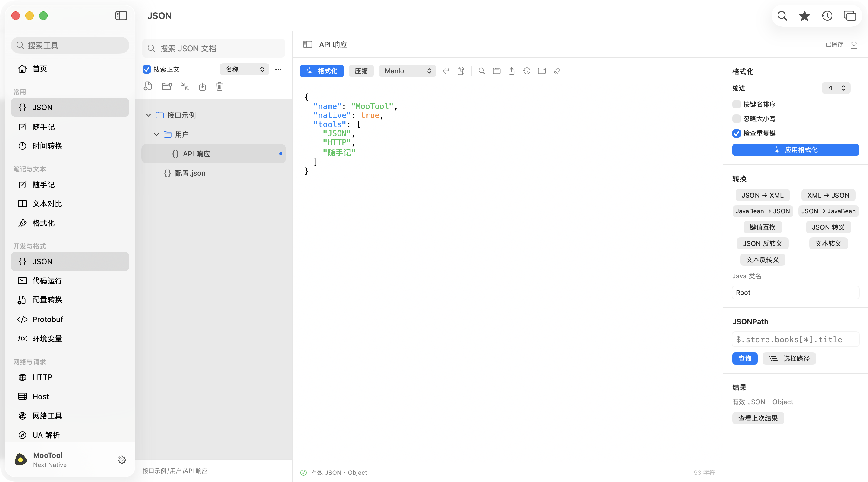Click the copy-to-clipboard icon in editor toolbar

(461, 71)
